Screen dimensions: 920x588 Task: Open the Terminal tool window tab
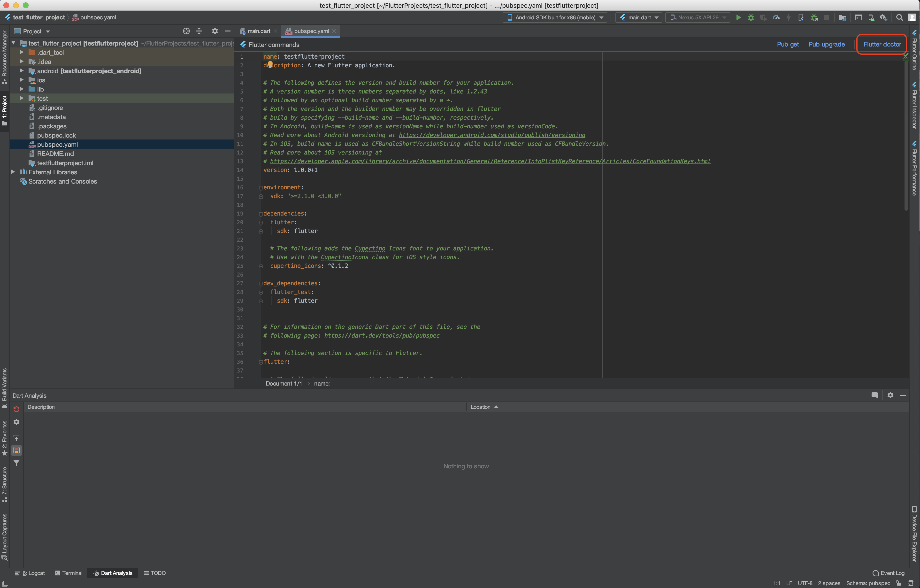(68, 573)
